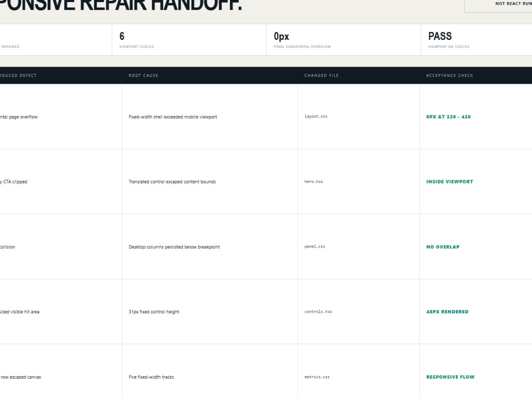This screenshot has height=399, width=532.
Task: Click the CHANGED FILE column header
Action: point(321,76)
